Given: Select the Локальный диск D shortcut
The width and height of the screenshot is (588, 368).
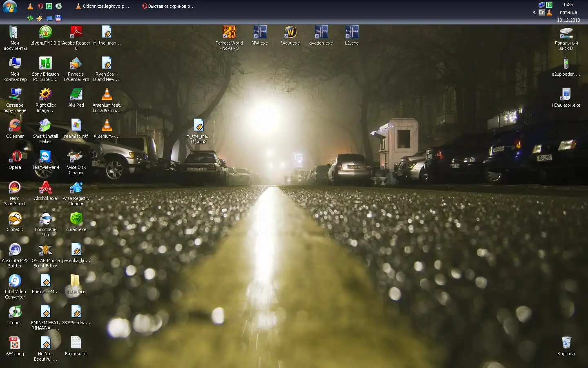Looking at the screenshot, I should (x=566, y=33).
